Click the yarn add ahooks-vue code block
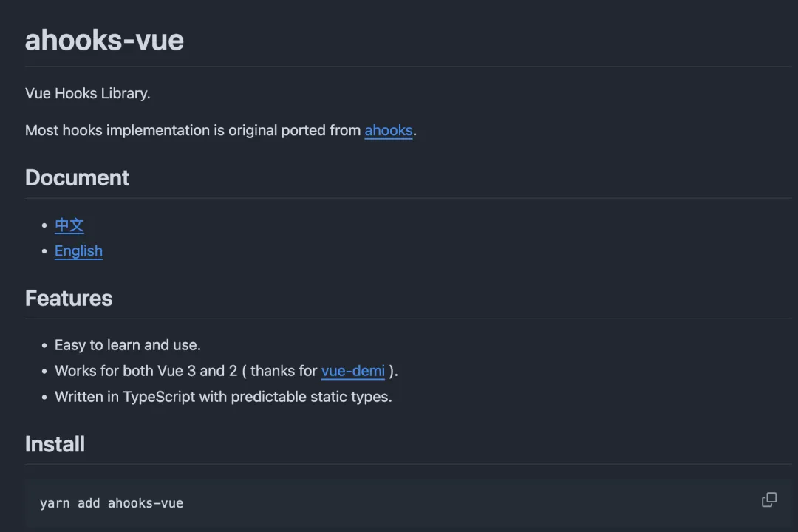The height and width of the screenshot is (532, 798). coord(112,503)
